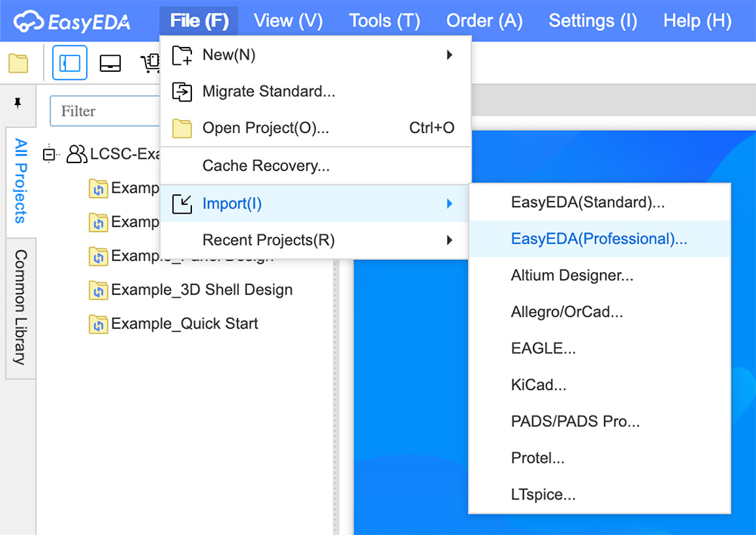Screen dimensions: 756x535
Task: Open the Order (A) menu
Action: (x=484, y=20)
